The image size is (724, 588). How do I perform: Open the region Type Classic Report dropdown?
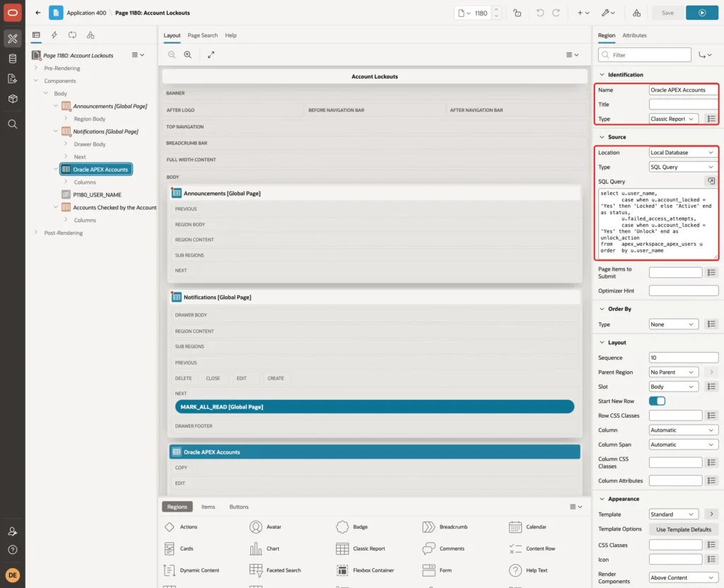click(673, 119)
